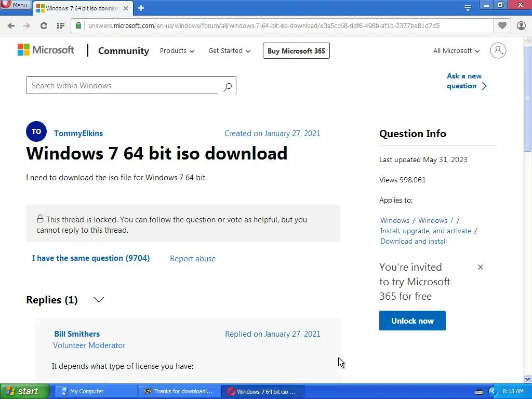This screenshot has width=532, height=399.
Task: Click Buy Microsoft 365 button
Action: 296,50
